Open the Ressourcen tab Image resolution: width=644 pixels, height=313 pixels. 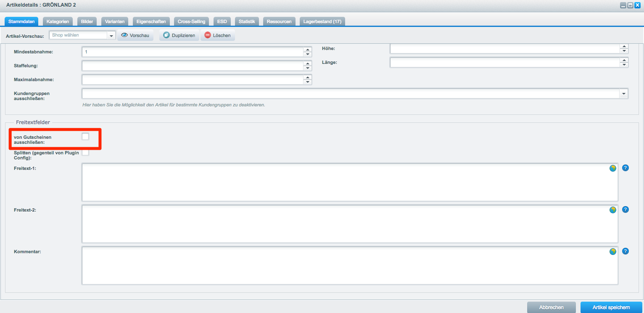[279, 21]
